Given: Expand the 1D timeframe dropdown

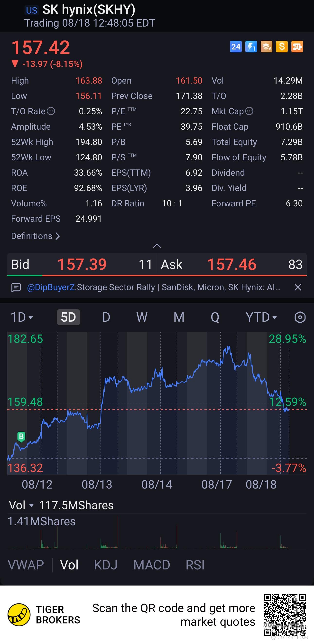Looking at the screenshot, I should [x=22, y=317].
